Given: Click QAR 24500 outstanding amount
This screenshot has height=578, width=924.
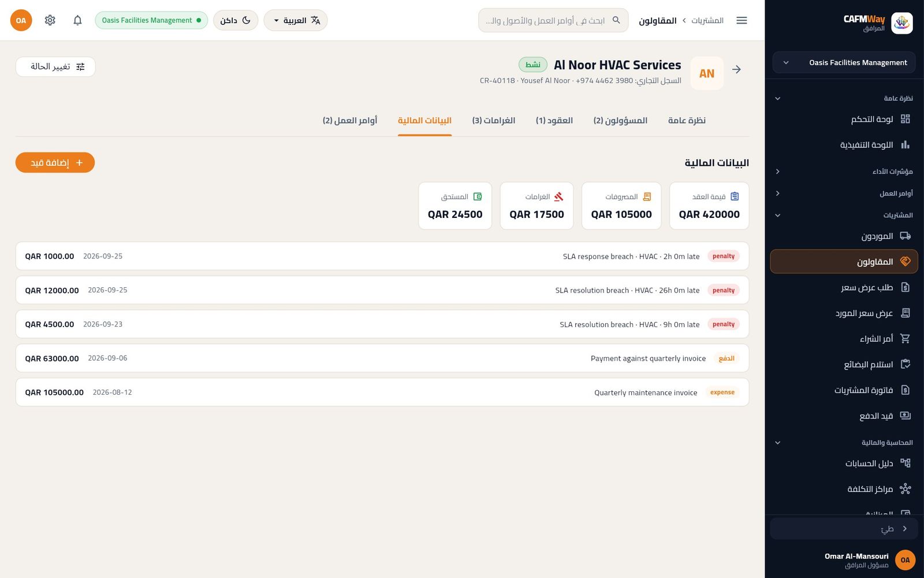Looking at the screenshot, I should point(455,214).
